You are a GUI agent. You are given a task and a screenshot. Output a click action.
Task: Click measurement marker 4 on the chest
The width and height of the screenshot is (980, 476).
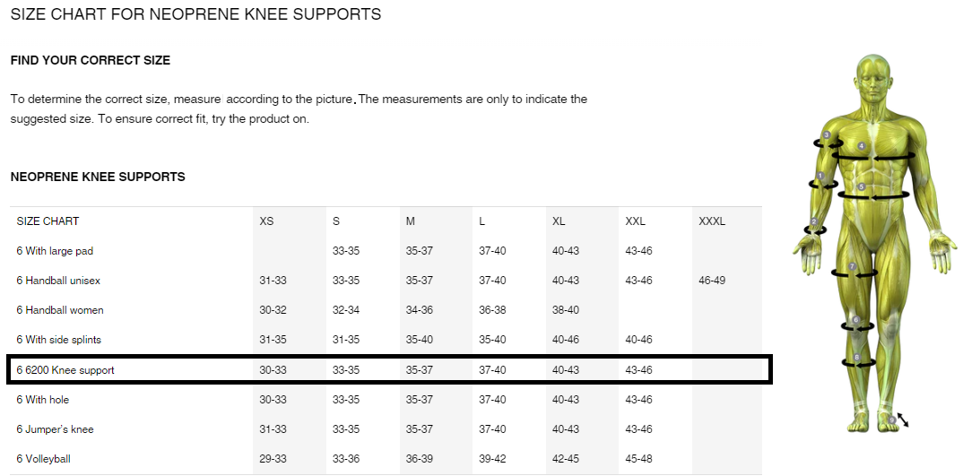862,146
